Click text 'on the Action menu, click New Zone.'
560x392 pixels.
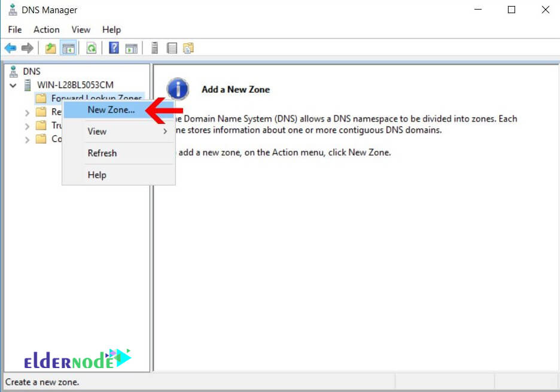pyautogui.click(x=318, y=153)
